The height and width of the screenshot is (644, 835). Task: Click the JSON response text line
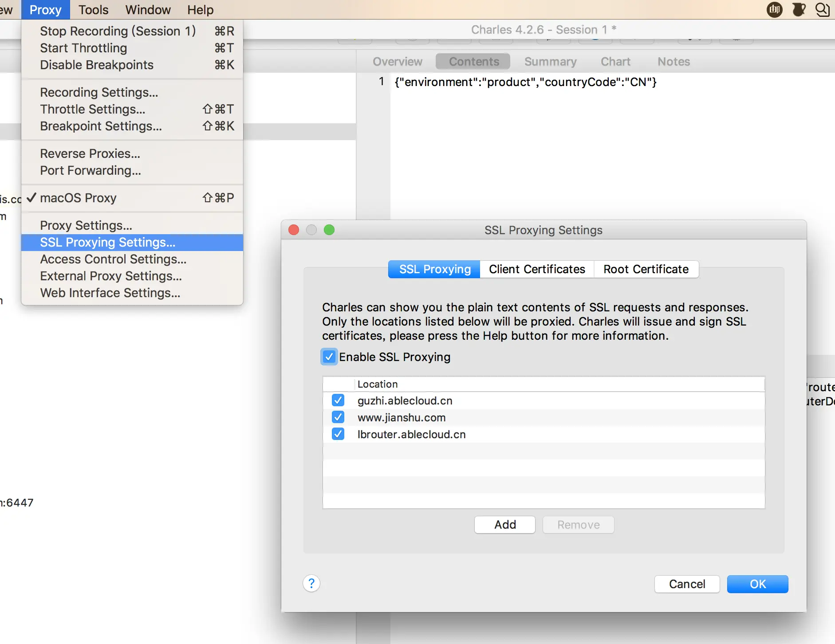click(525, 82)
